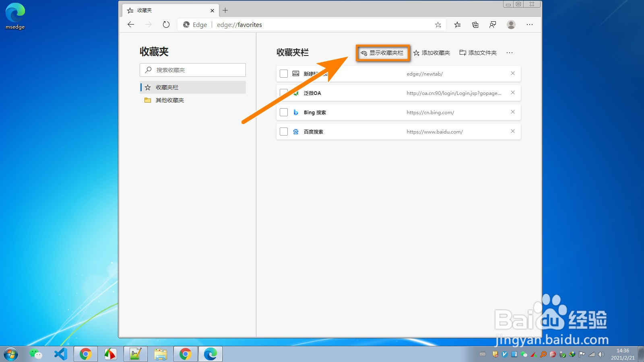Image resolution: width=644 pixels, height=362 pixels.
Task: Tick the checkbox for the edge://newtab/ row
Action: point(284,74)
